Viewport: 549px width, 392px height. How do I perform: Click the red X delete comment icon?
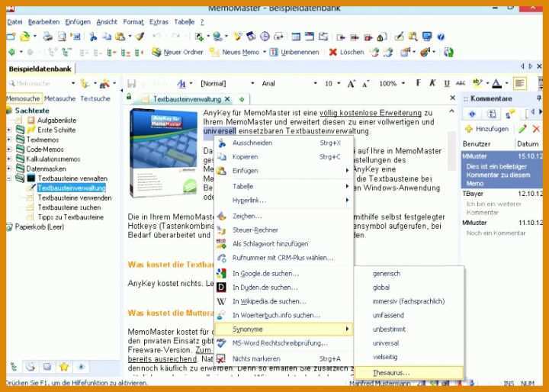[x=536, y=129]
